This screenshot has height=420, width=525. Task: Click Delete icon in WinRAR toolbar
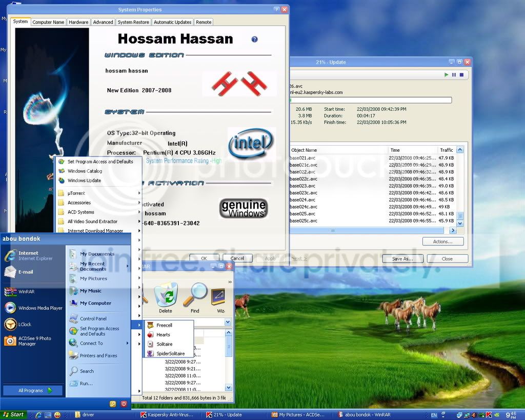pyautogui.click(x=166, y=298)
